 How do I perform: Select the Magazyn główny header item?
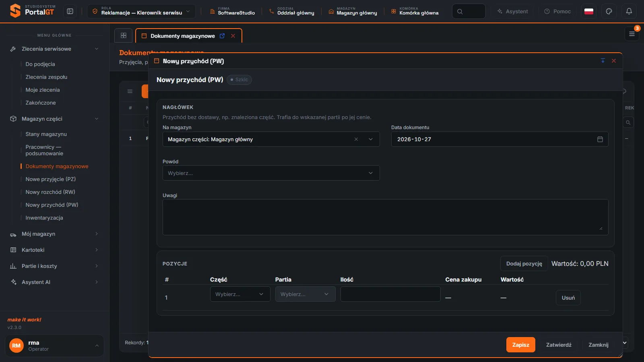tap(353, 11)
